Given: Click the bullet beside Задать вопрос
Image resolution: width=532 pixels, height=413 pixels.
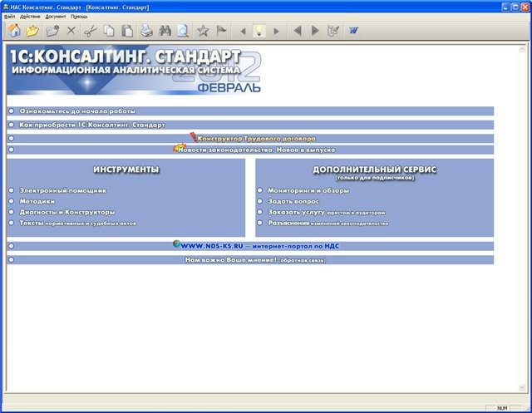Looking at the screenshot, I should (x=260, y=201).
